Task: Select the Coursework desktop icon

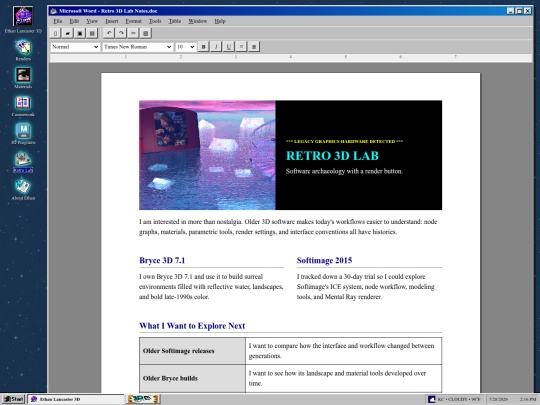Action: click(x=23, y=106)
